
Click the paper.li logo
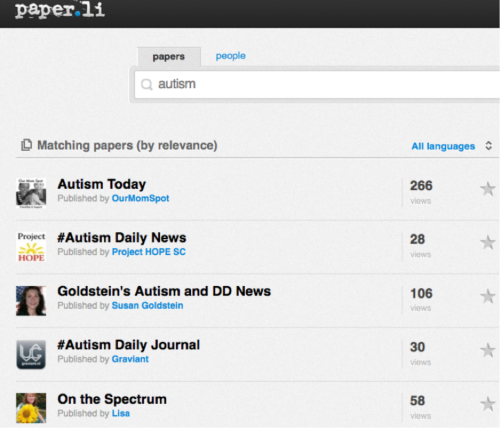[x=60, y=10]
